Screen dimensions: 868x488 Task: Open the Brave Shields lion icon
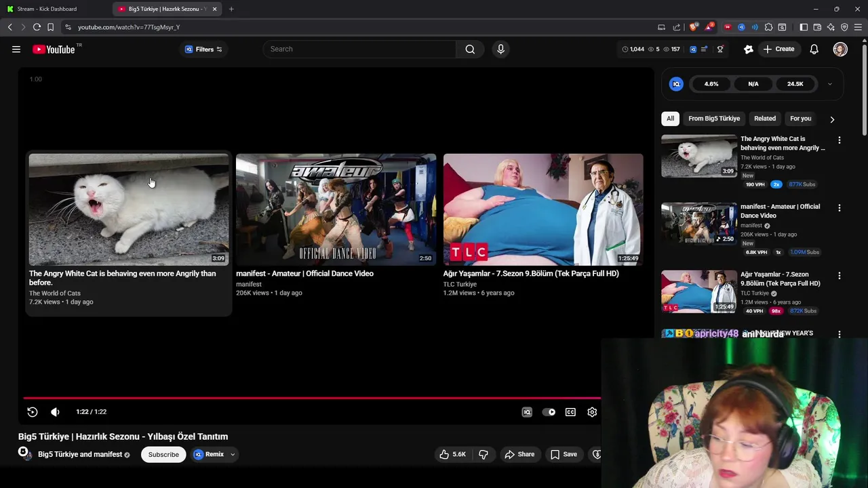click(x=693, y=27)
